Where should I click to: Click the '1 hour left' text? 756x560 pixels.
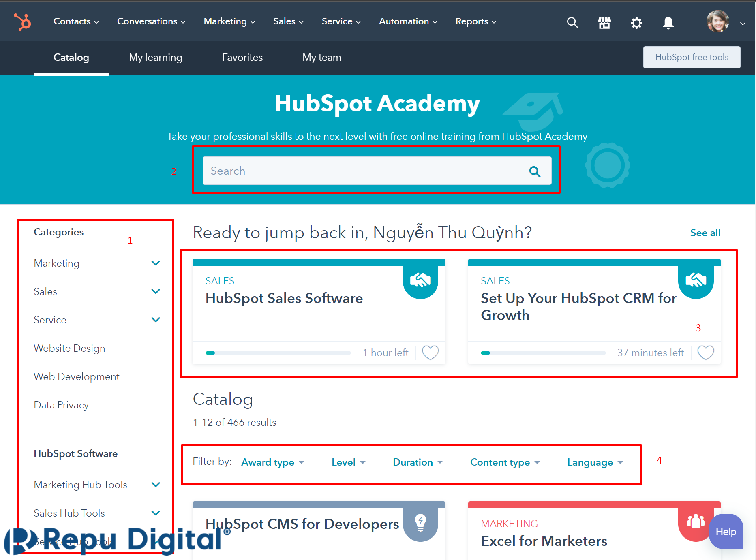[x=385, y=353]
